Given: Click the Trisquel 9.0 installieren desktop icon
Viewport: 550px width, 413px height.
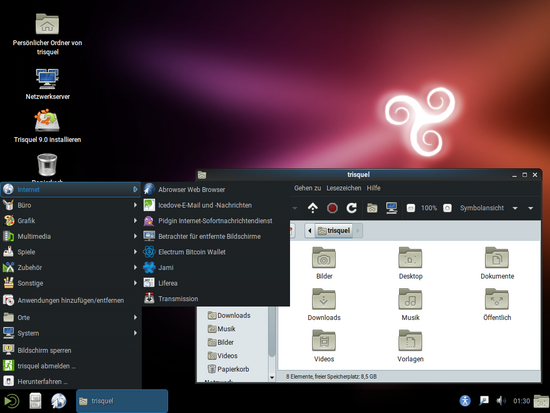Looking at the screenshot, I should click(47, 126).
